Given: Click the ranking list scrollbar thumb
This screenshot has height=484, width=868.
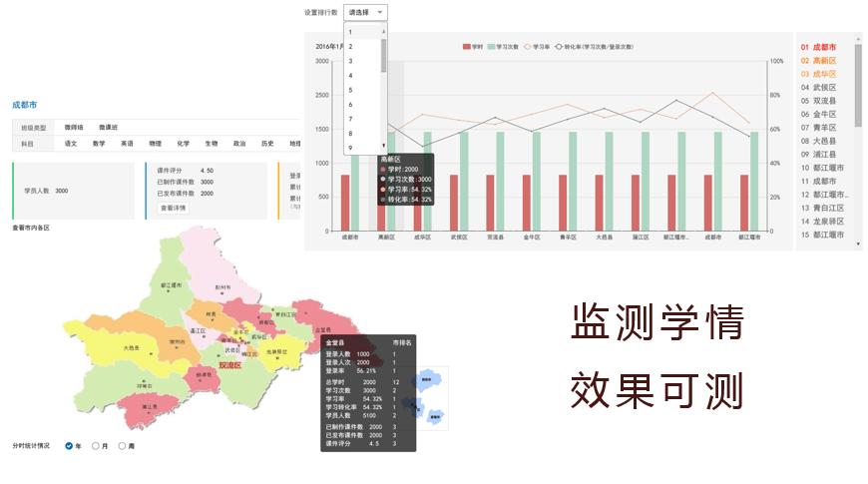Looking at the screenshot, I should pyautogui.click(x=859, y=86).
